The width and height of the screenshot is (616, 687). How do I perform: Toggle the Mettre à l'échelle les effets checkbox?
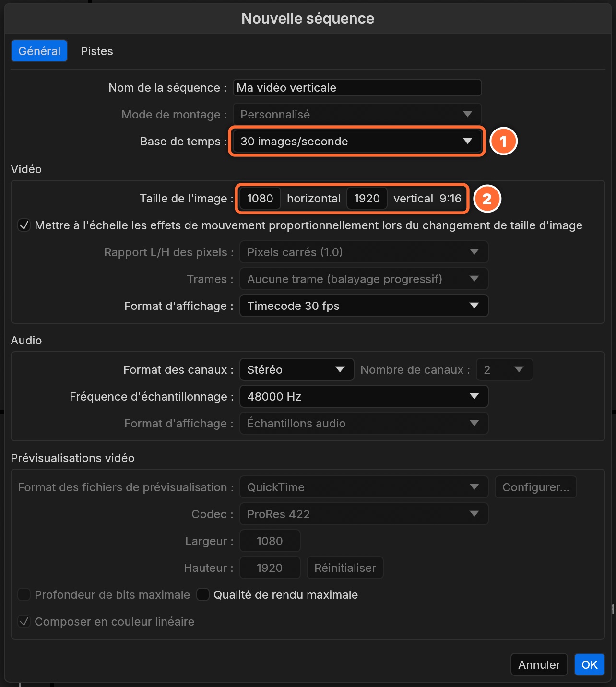pyautogui.click(x=24, y=225)
